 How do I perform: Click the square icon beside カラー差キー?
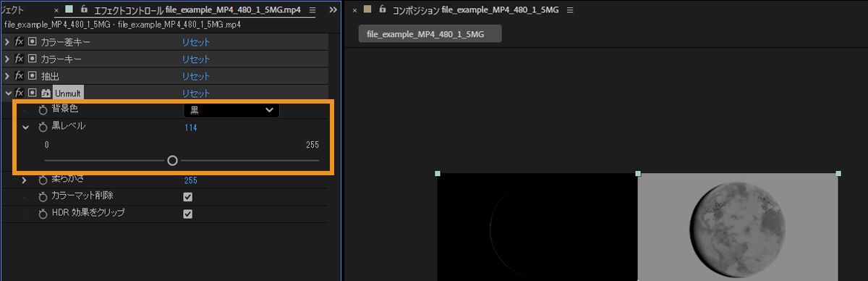coord(32,42)
